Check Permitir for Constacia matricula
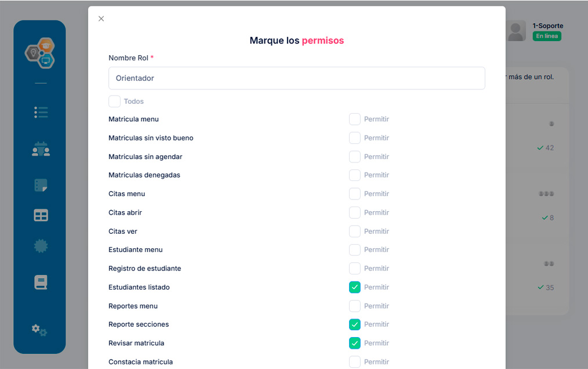Screen dimensions: 588x369 click(354, 362)
